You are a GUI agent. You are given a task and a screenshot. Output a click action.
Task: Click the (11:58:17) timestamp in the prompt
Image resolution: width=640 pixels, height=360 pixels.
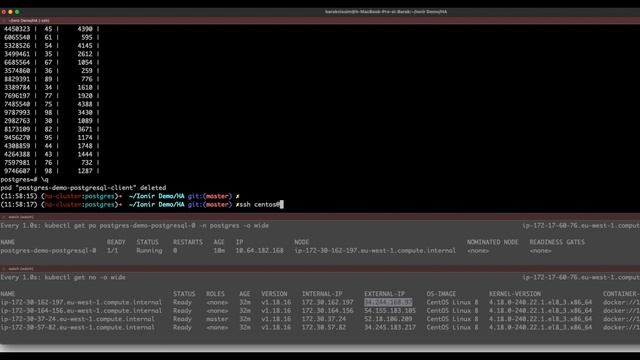[x=19, y=204]
